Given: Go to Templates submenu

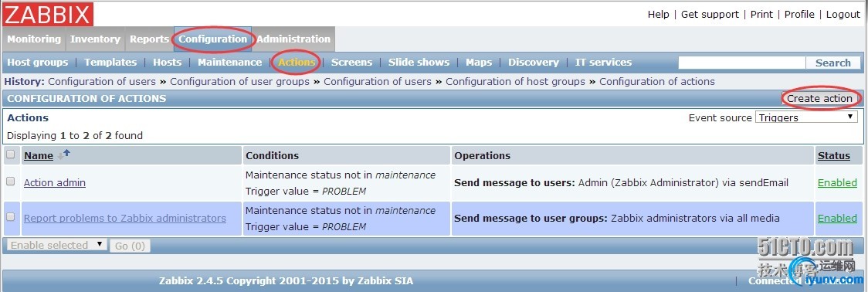Looking at the screenshot, I should click(110, 62).
